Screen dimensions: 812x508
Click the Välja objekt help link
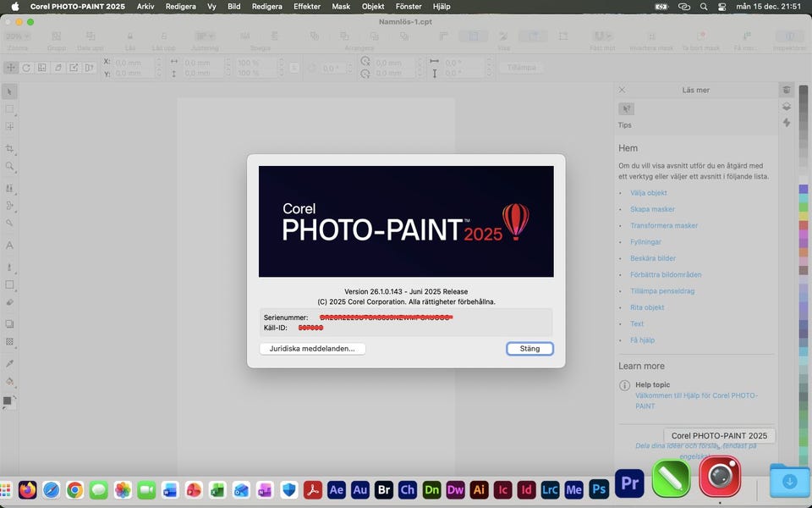648,193
